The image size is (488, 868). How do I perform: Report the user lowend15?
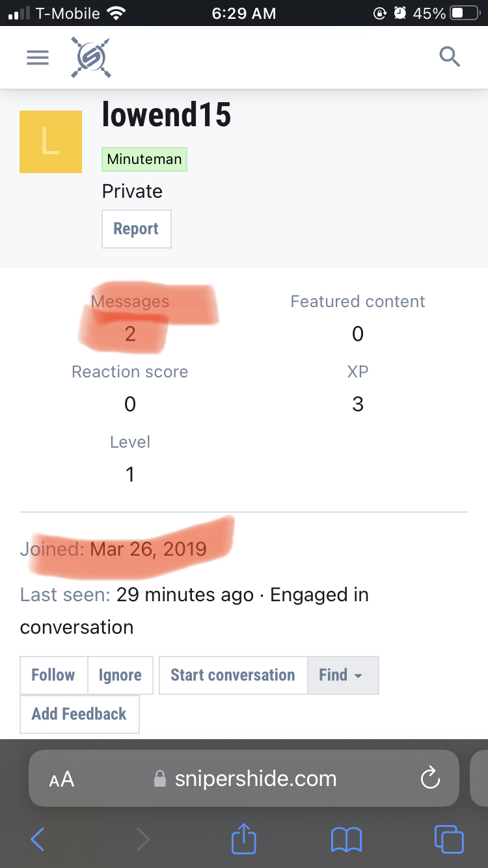coord(136,229)
